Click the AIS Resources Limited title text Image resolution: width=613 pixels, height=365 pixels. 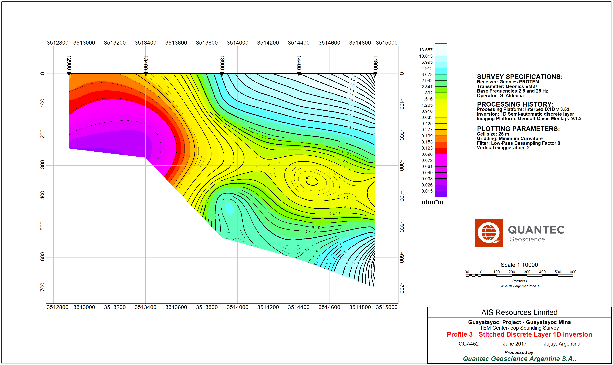pos(519,312)
